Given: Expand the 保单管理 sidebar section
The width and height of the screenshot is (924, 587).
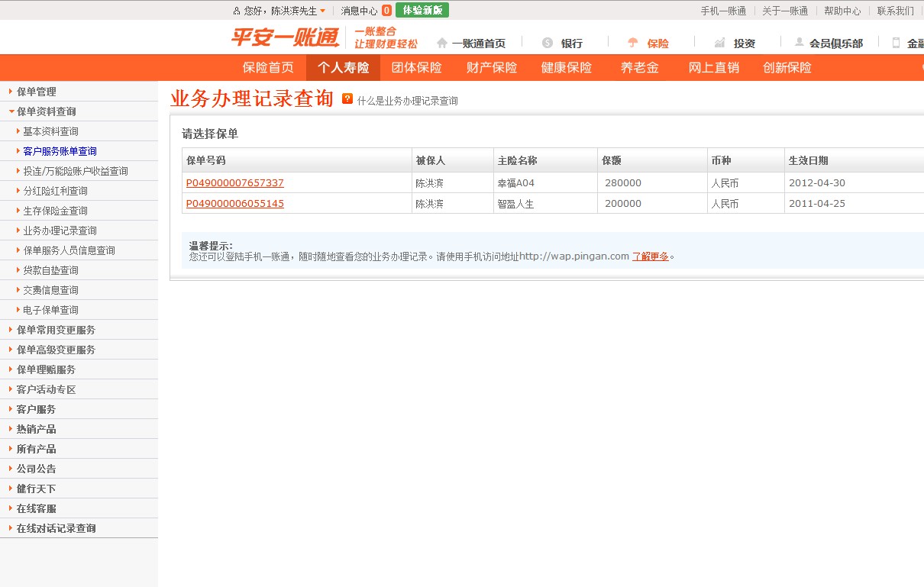Looking at the screenshot, I should click(x=36, y=92).
